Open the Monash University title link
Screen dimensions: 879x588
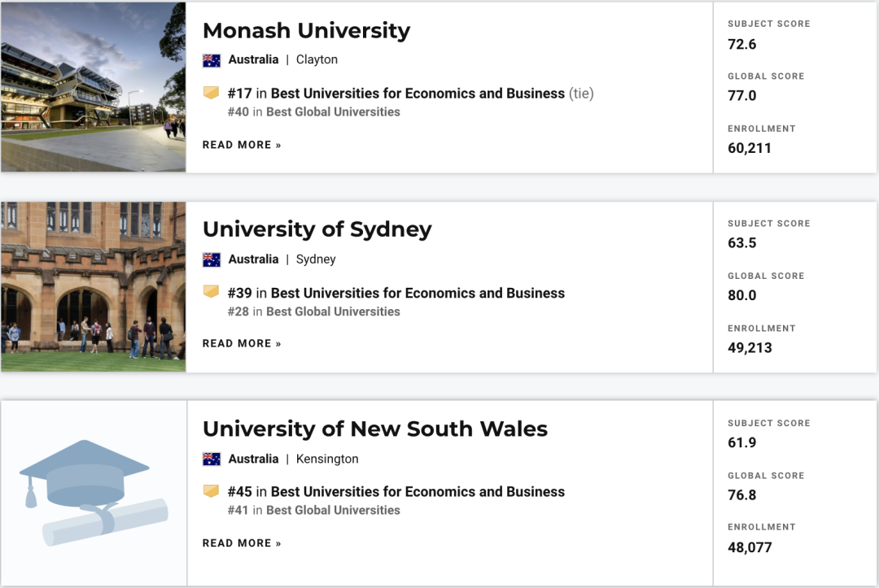(306, 31)
